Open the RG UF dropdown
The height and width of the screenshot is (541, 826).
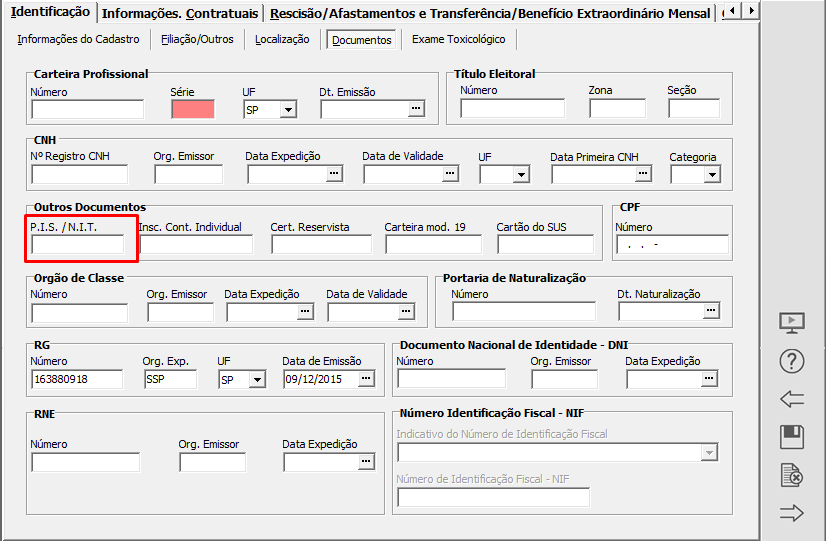pos(257,380)
